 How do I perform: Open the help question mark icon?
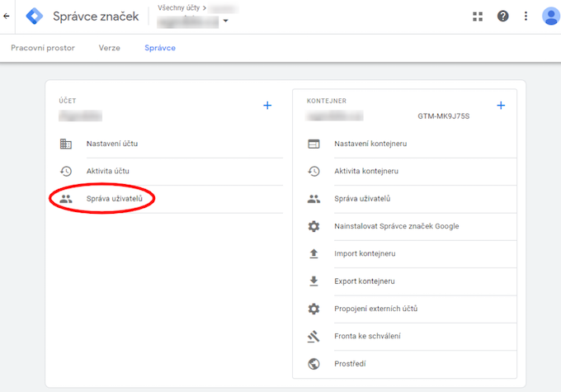coord(502,17)
